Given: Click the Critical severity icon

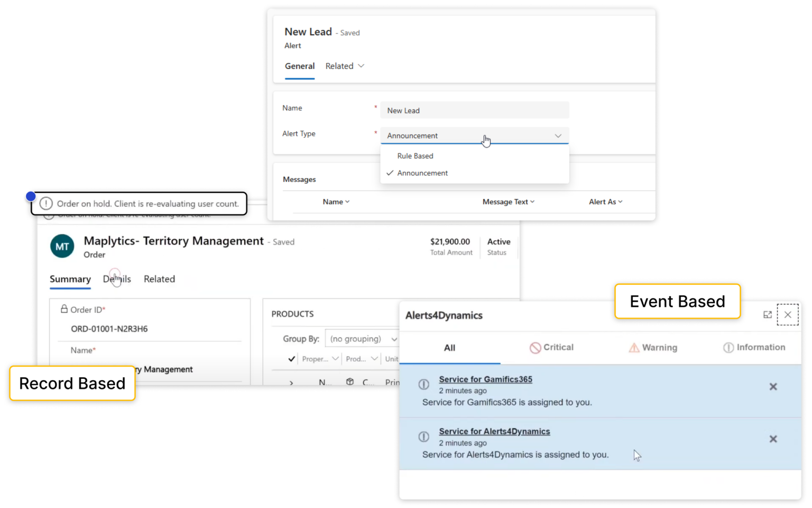Looking at the screenshot, I should tap(535, 347).
